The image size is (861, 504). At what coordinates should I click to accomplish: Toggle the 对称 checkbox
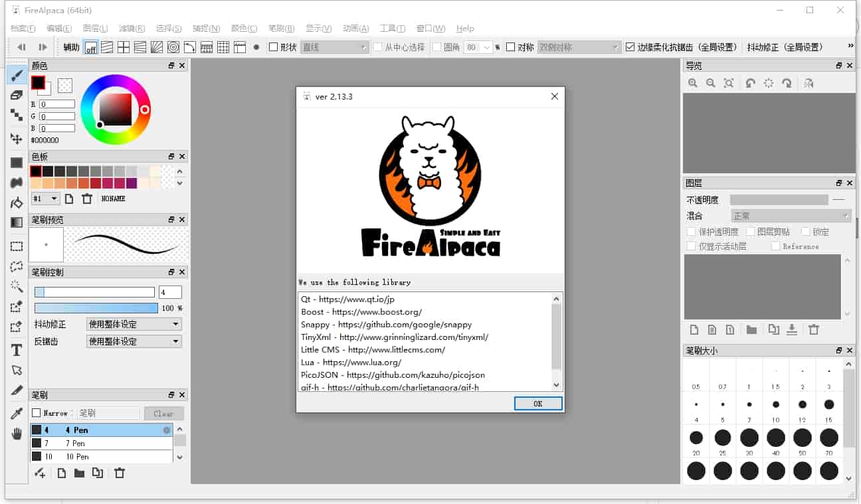point(510,47)
